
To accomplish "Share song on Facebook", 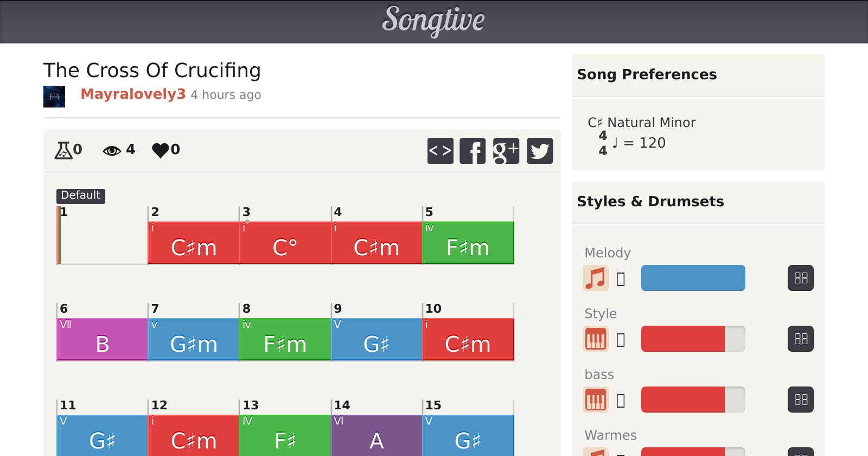I will [473, 151].
